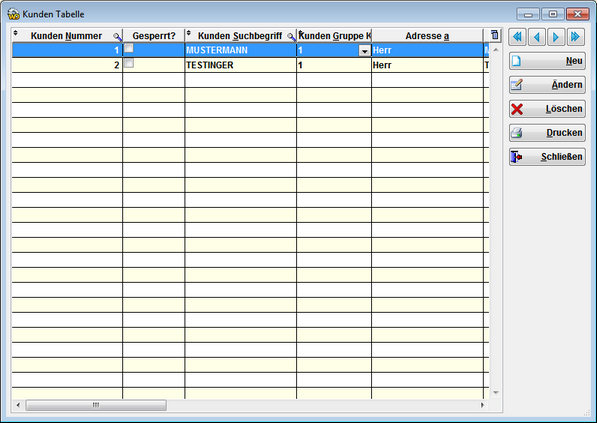
Task: Click search magnifier in Kunden Suchbegriff header
Action: click(x=291, y=37)
